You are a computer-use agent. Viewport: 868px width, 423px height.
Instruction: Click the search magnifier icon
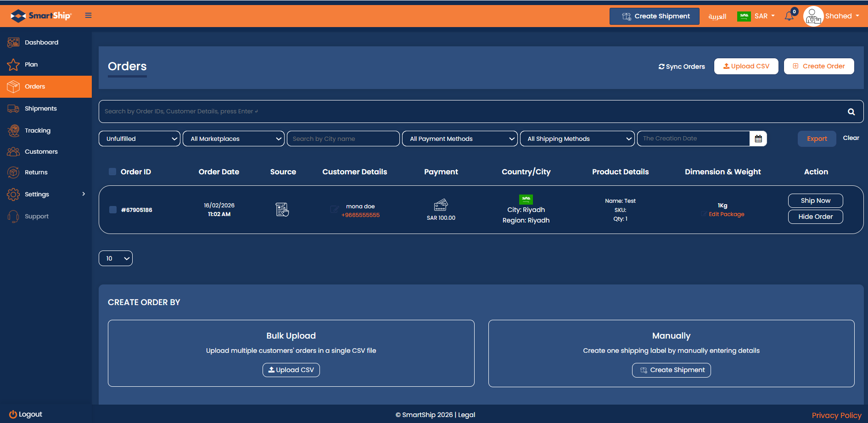[x=851, y=112]
